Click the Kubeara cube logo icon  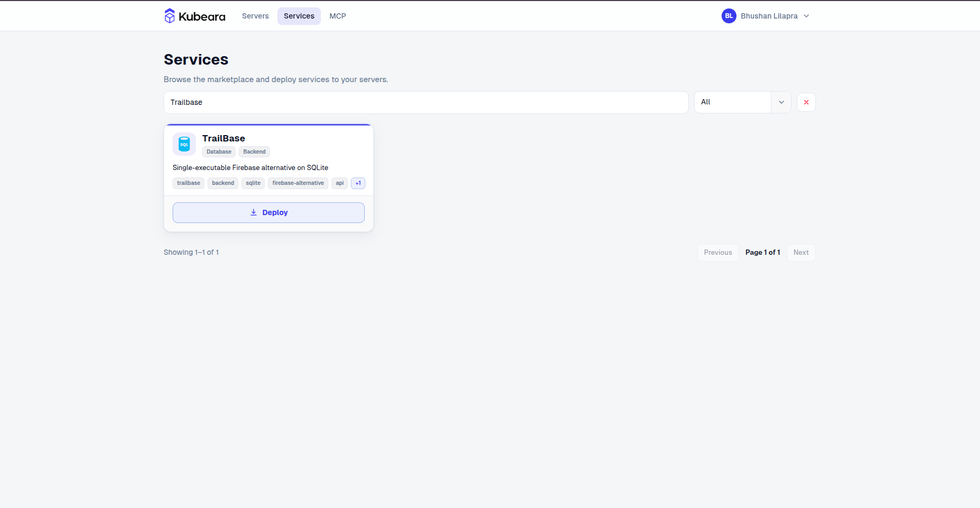pos(169,16)
